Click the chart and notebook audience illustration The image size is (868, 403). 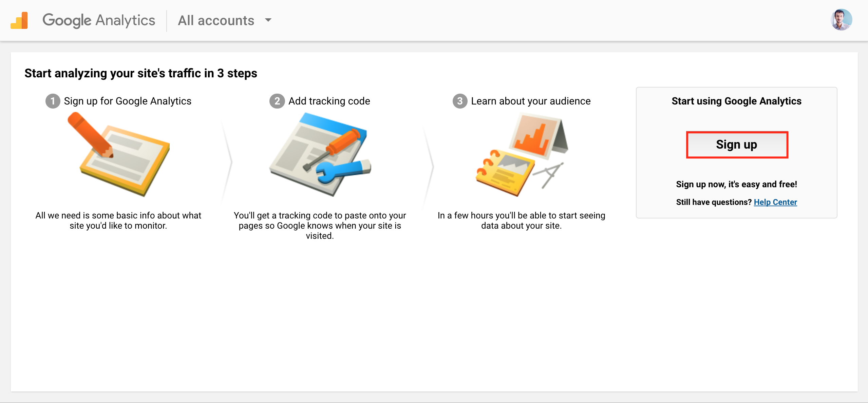[522, 154]
